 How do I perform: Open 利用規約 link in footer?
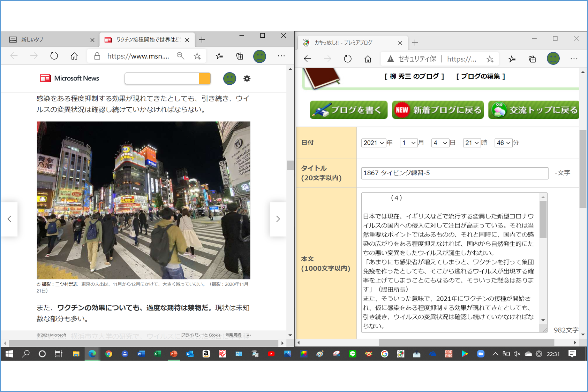[233, 335]
